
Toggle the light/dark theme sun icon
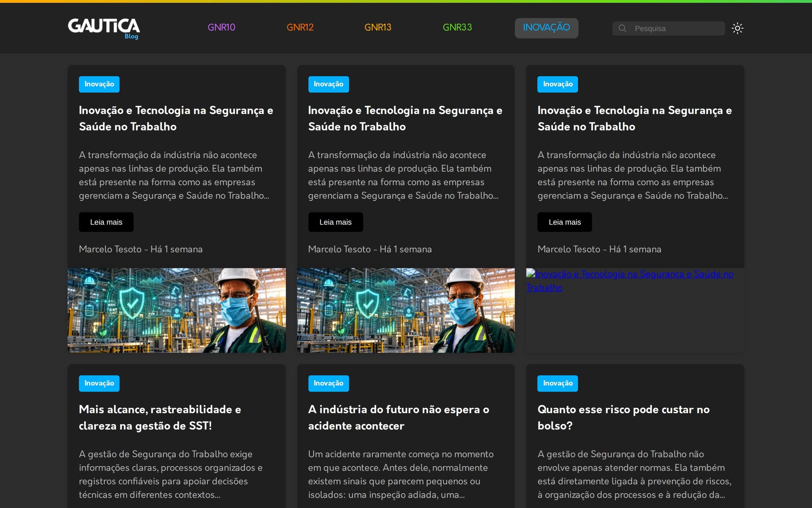click(x=737, y=28)
